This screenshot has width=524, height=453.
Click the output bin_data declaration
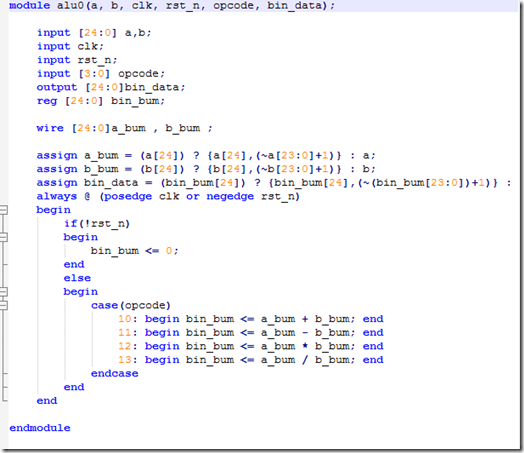[x=111, y=87]
